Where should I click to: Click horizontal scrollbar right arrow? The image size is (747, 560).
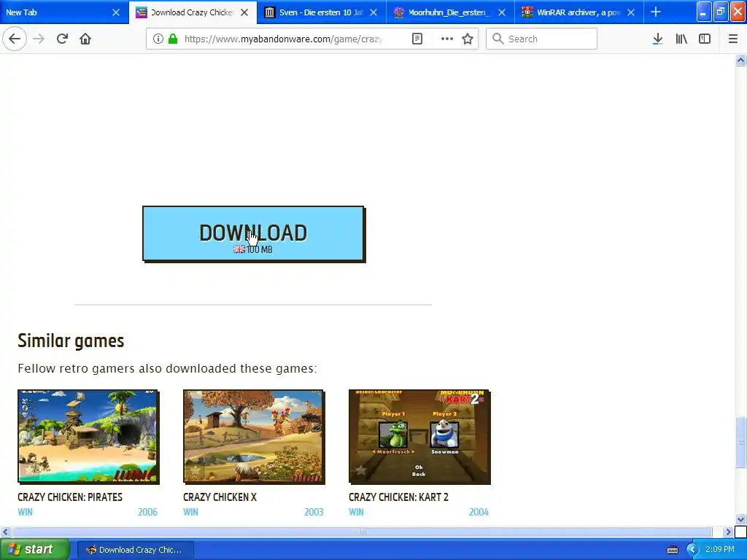728,532
